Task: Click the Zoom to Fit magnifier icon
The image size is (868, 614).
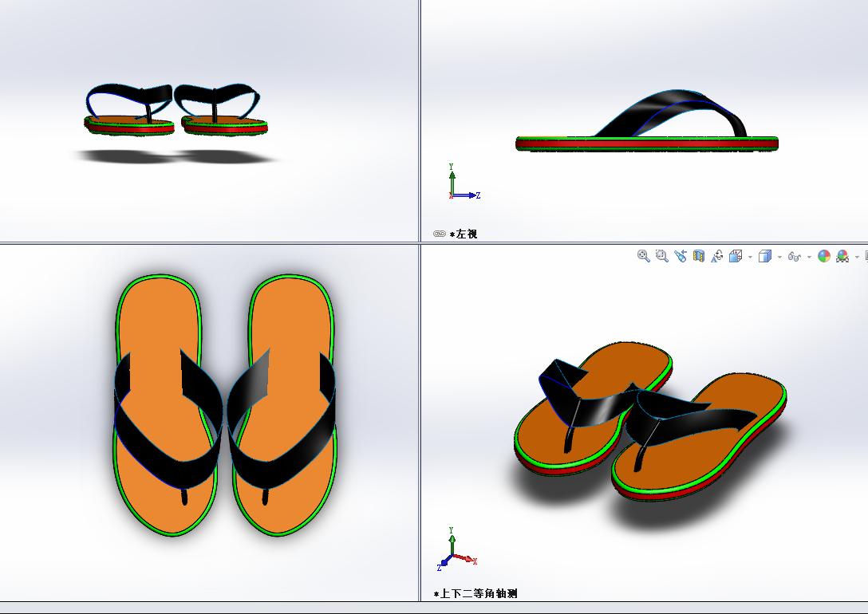Action: pos(643,256)
